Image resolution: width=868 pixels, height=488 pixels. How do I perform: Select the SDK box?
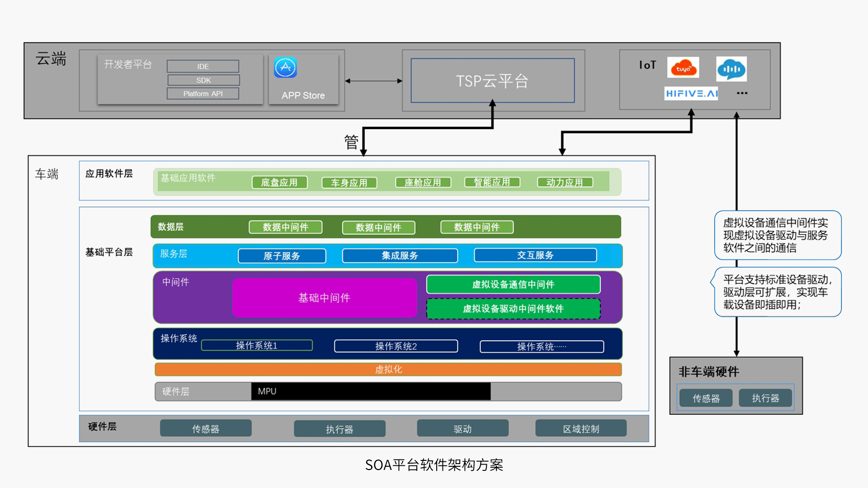click(x=203, y=80)
